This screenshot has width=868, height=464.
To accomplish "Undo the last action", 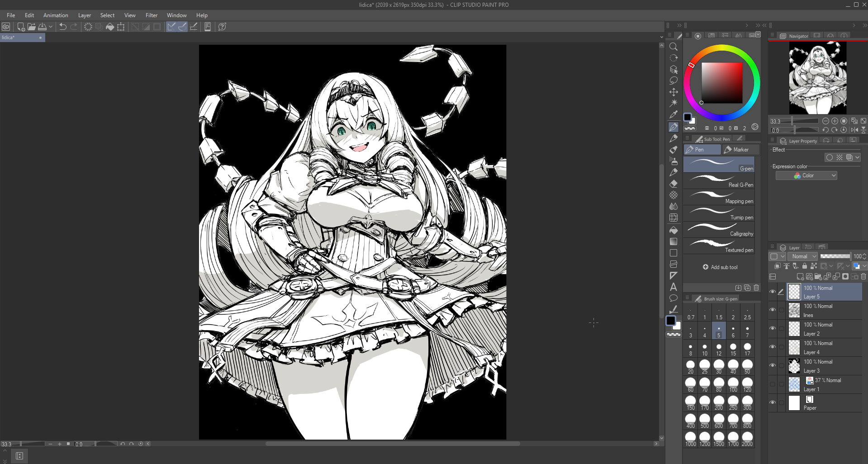I will (x=63, y=27).
